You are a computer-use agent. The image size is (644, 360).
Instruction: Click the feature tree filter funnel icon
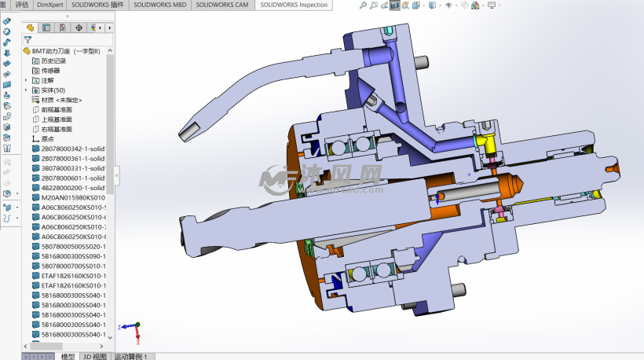(x=27, y=39)
